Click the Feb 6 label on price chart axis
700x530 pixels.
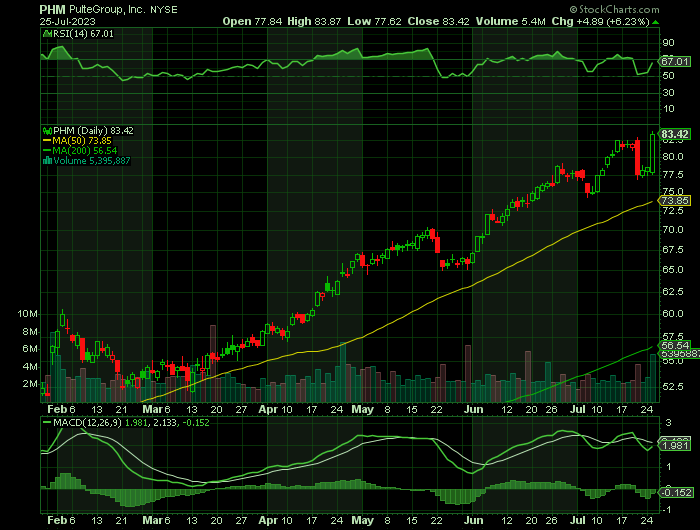(x=62, y=409)
